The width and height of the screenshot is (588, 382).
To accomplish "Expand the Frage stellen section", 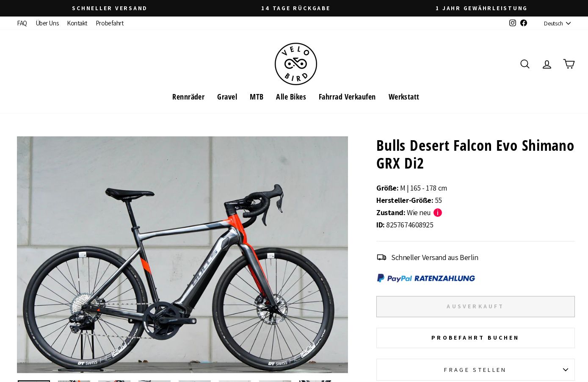I will tap(475, 370).
